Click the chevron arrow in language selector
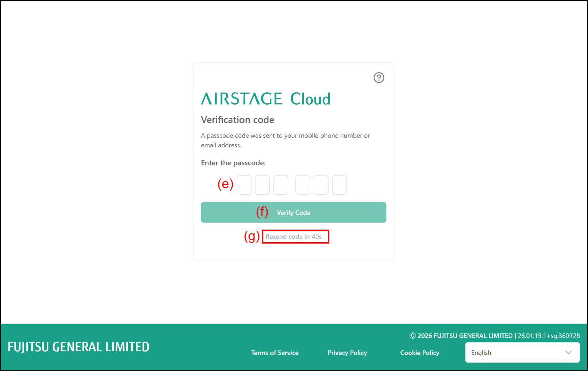Screen dimensions: 588x371 click(569, 353)
